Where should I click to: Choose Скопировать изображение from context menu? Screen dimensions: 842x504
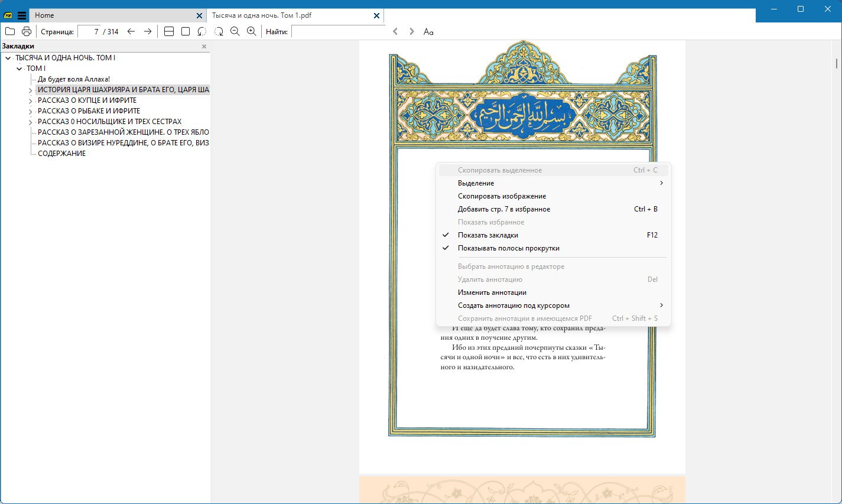(x=554, y=196)
